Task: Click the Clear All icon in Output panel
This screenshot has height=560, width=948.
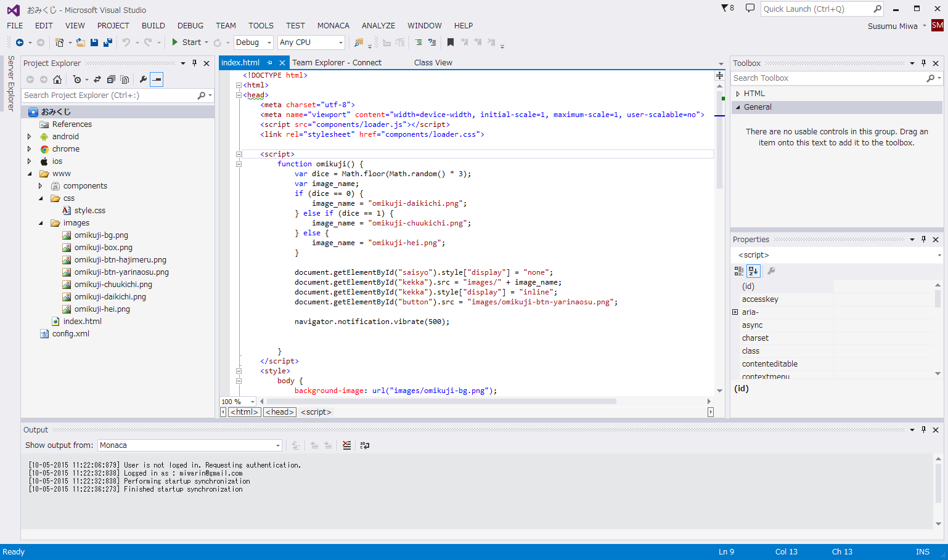Action: point(347,445)
